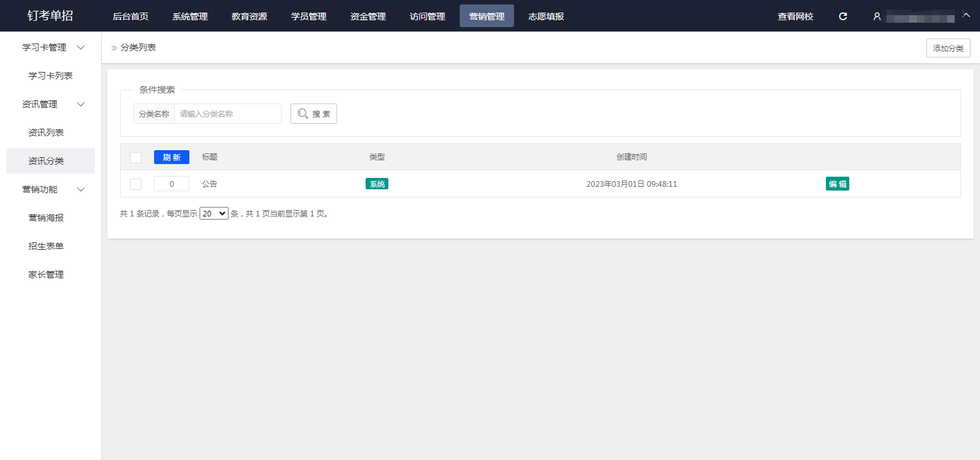
Task: Check the 公告 row checkbox
Action: (x=136, y=184)
